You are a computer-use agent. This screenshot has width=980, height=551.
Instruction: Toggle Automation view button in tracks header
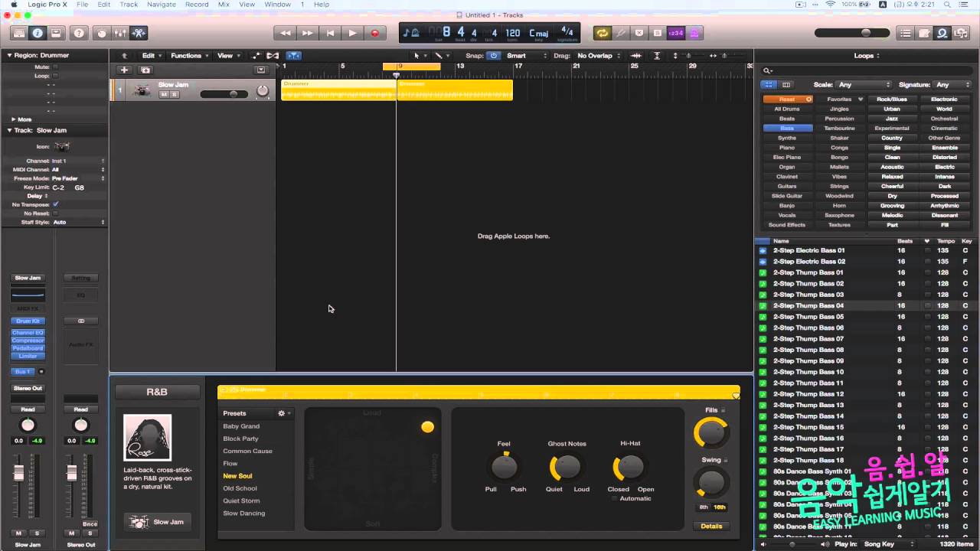click(x=256, y=56)
